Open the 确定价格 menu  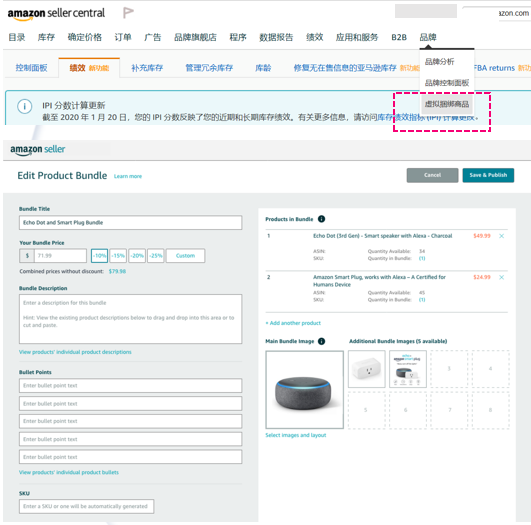(85, 37)
